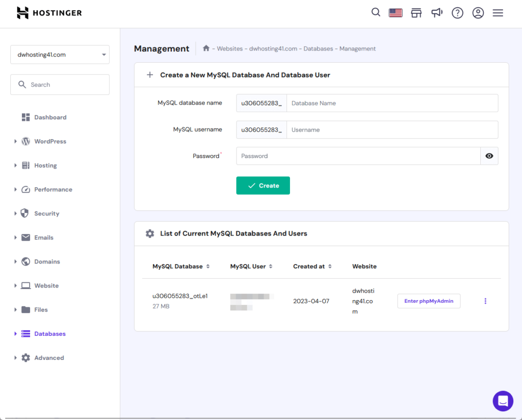Follow the Databases breadcrumb link
522x420 pixels.
coord(318,48)
